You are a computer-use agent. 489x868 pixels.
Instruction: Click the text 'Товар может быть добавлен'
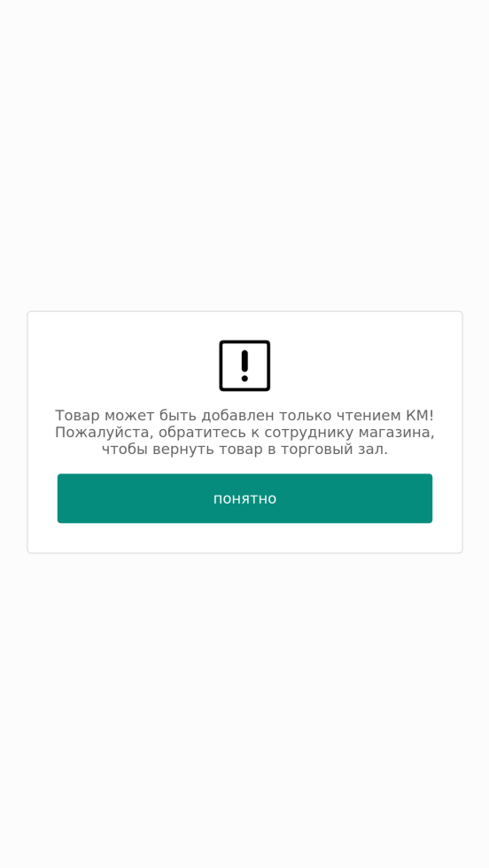165,415
